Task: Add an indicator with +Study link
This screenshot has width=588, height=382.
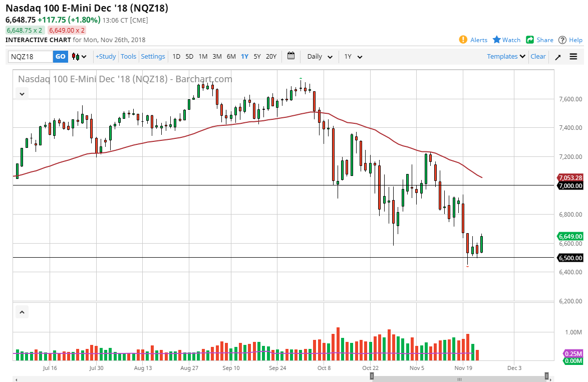Action: pos(105,56)
